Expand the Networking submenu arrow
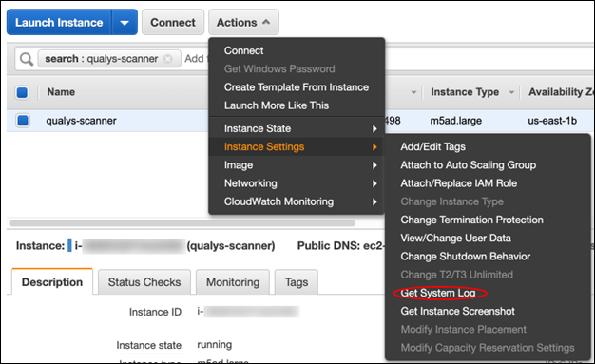Screen dimensions: 595x364 point(374,183)
